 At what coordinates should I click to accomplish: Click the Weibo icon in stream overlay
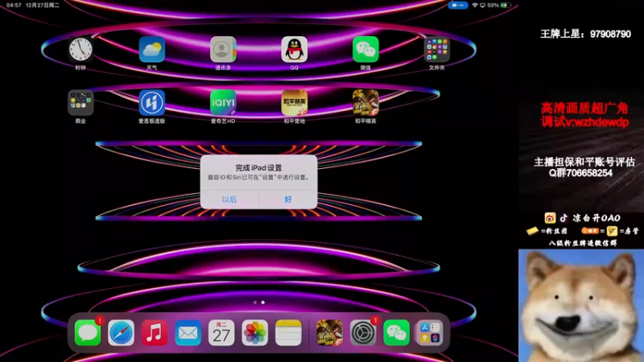point(550,218)
